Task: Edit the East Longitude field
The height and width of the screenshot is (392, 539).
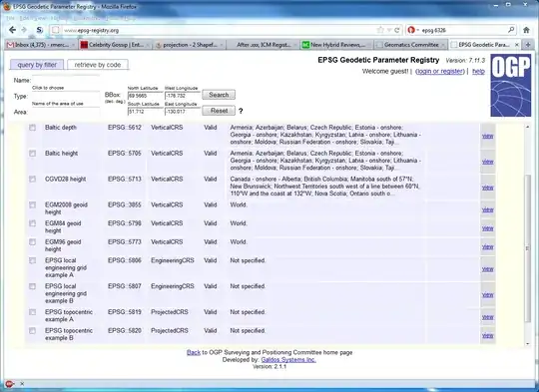Action: coord(183,112)
